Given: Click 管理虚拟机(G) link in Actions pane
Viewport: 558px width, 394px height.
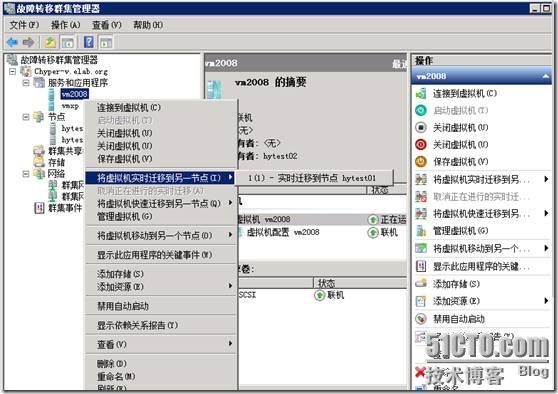Looking at the screenshot, I should (x=460, y=231).
